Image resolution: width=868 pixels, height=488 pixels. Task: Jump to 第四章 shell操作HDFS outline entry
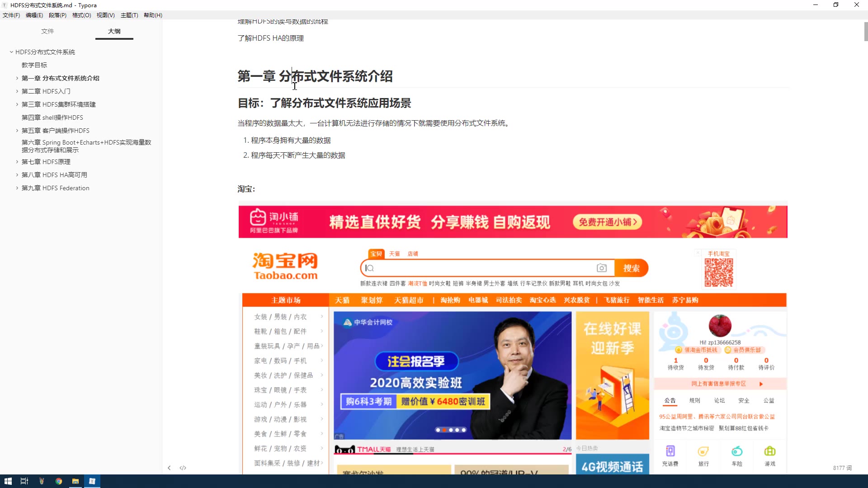[x=52, y=117]
